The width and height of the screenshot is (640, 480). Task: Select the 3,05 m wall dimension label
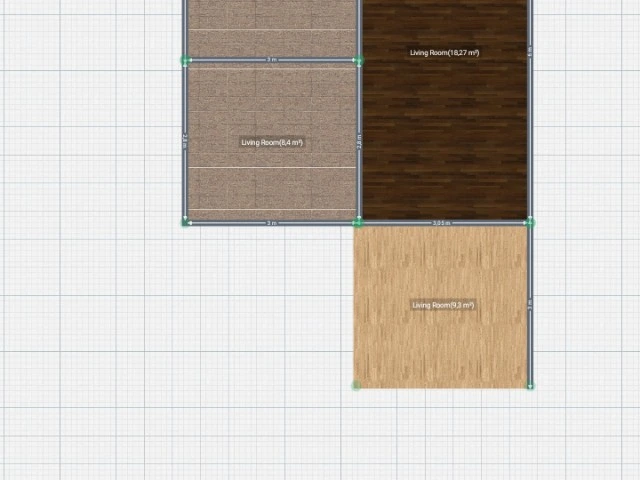[441, 223]
